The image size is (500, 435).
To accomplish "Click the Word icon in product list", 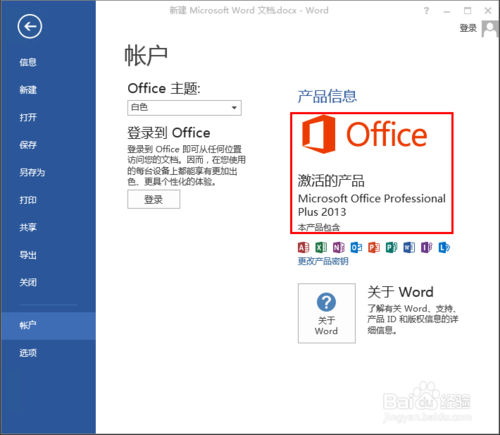I will pyautogui.click(x=409, y=247).
